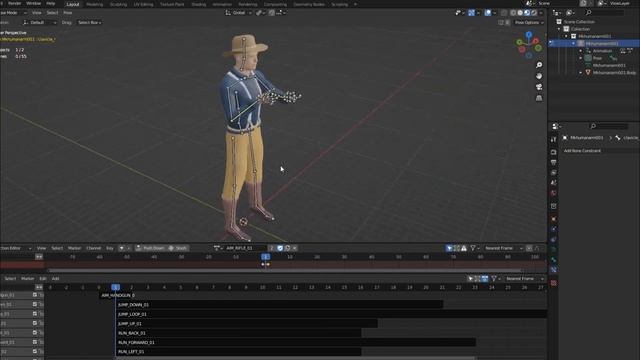This screenshot has height=360, width=640.
Task: Switch perspective/orthographic with the grid icon
Action: [x=539, y=98]
